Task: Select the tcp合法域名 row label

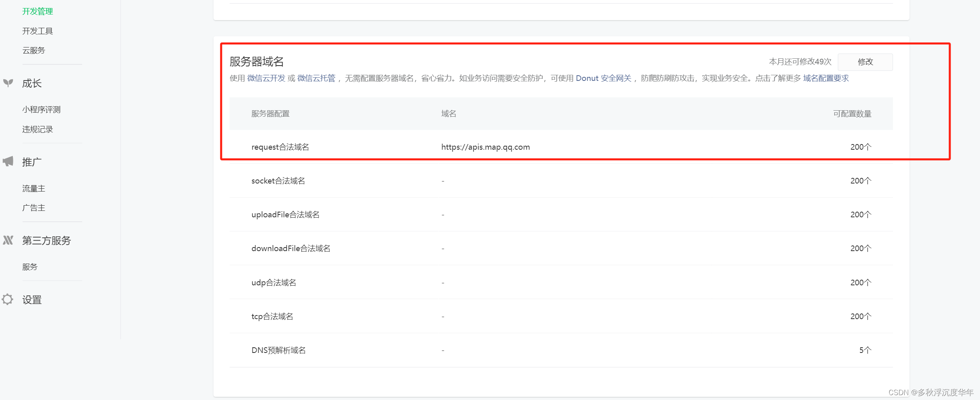Action: (272, 316)
